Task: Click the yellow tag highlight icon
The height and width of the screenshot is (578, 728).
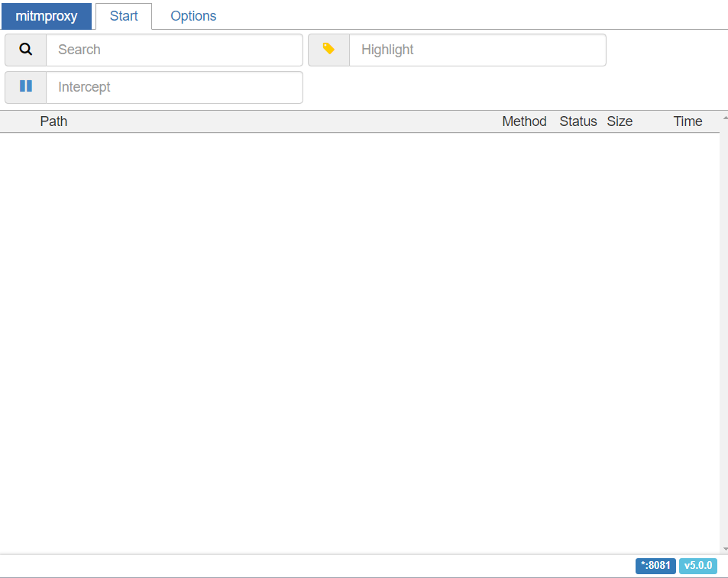Action: click(328, 49)
